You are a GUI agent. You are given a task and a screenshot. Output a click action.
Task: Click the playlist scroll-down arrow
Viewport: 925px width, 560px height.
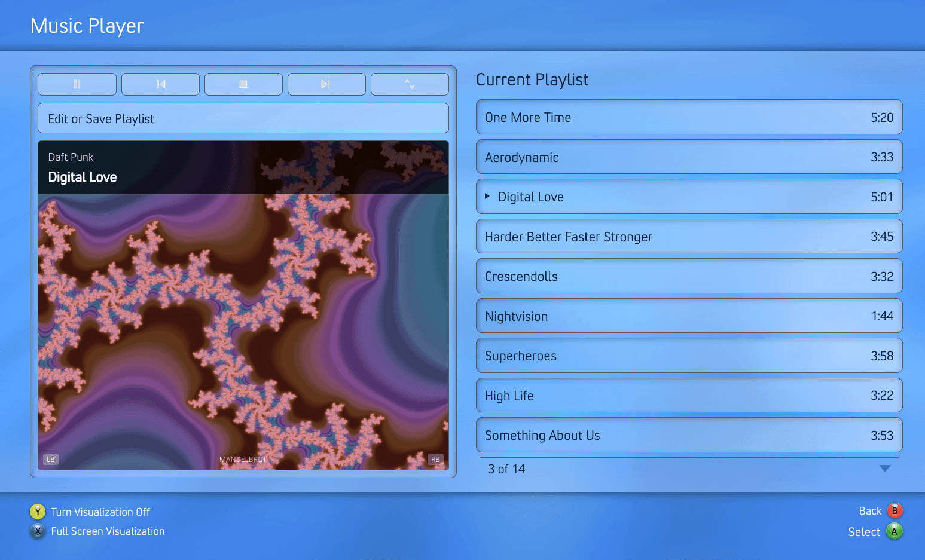[x=885, y=469]
